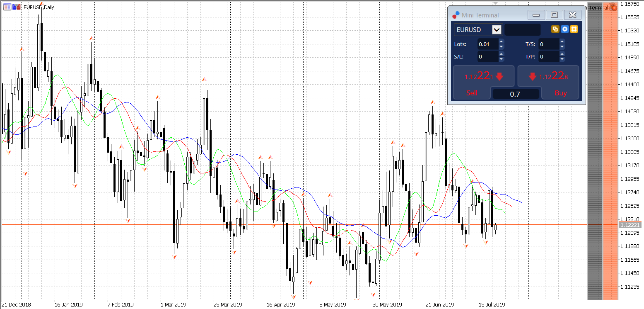Click the blue gear settings icon
This screenshot has width=644, height=309.
pos(564,29)
